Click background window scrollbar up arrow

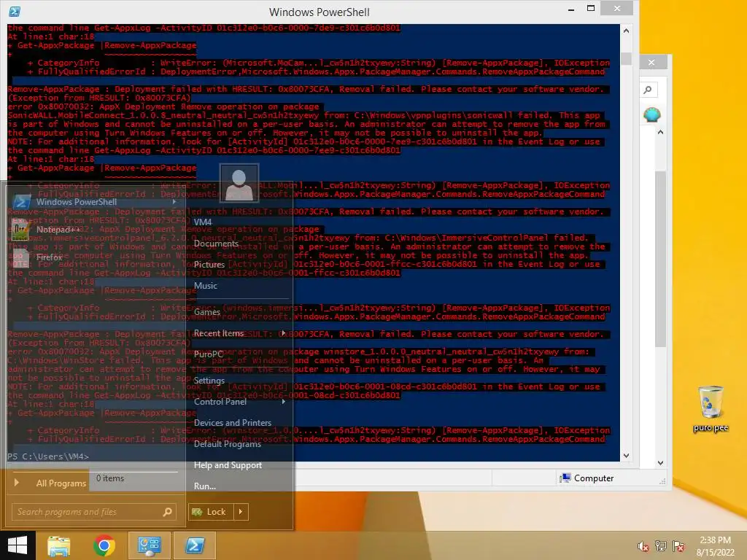[x=660, y=133]
